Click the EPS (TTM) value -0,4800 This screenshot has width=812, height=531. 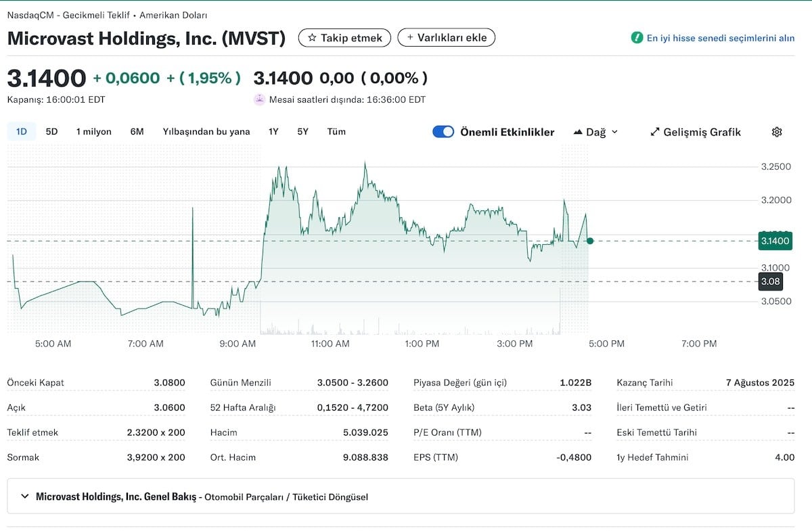pyautogui.click(x=574, y=457)
